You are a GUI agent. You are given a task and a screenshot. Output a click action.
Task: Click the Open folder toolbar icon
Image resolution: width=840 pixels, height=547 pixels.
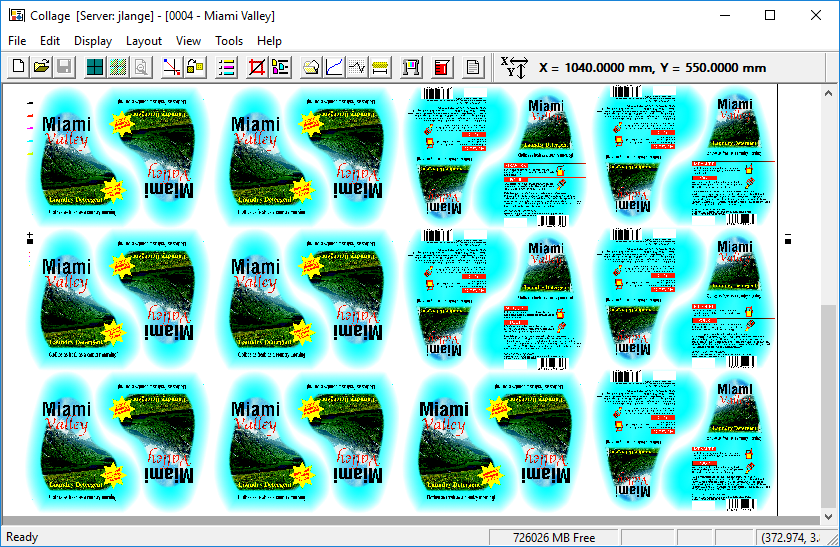point(41,68)
